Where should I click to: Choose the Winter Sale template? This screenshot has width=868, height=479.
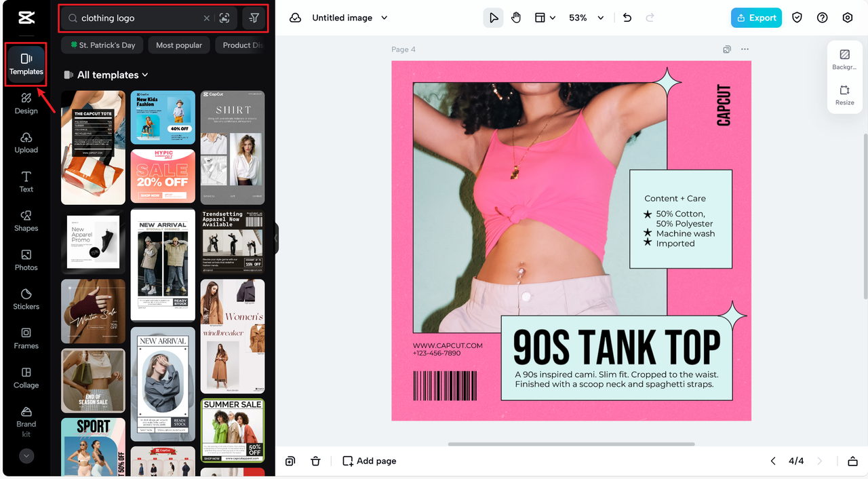point(93,311)
